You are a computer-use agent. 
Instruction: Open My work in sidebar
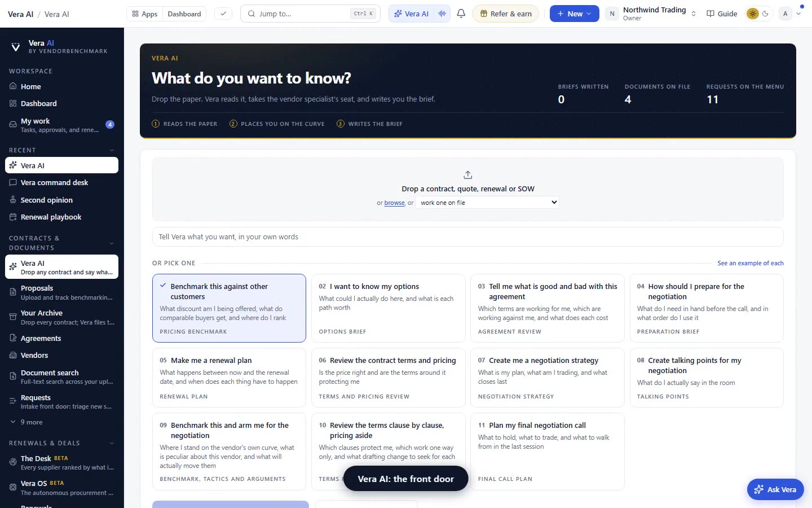tap(61, 125)
